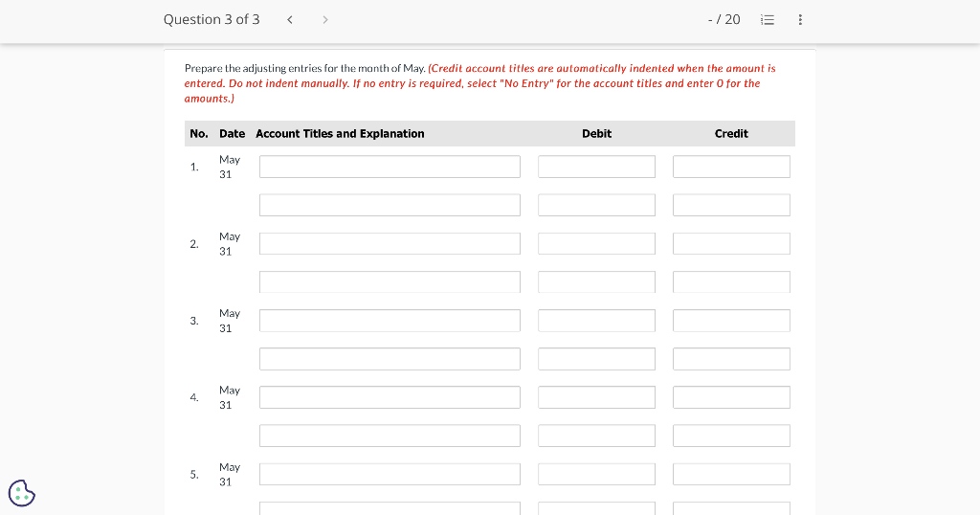Image resolution: width=980 pixels, height=515 pixels.
Task: Click the 'Date' column header
Action: tap(232, 134)
